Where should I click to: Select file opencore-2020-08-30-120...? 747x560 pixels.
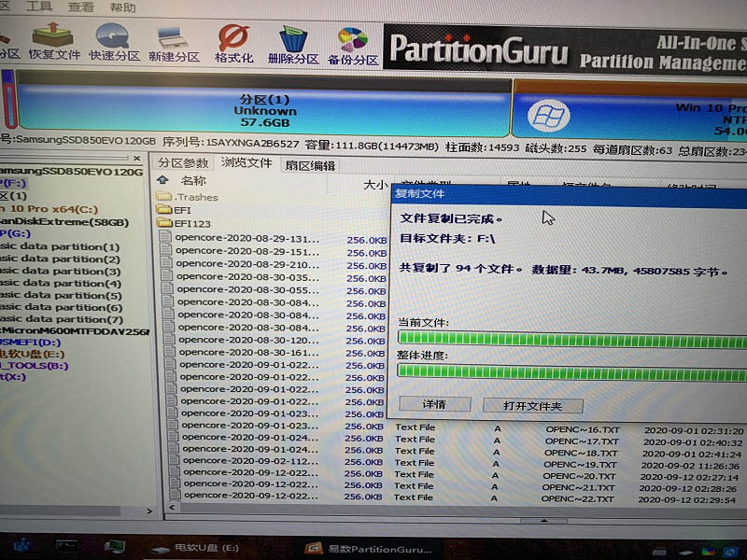click(249, 340)
